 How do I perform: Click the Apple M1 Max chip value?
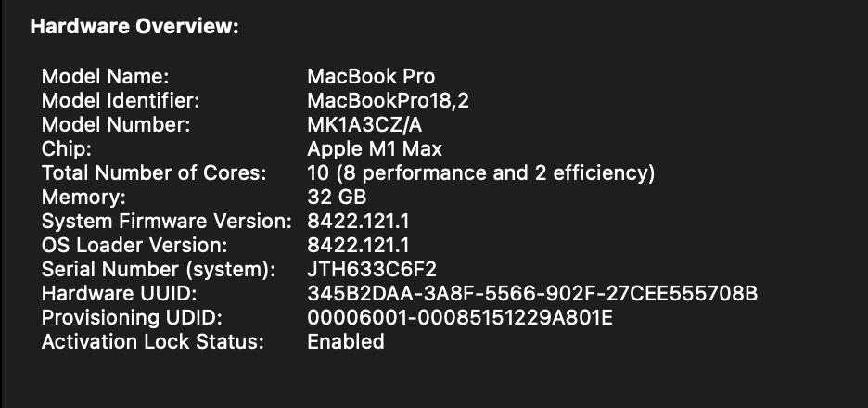click(x=374, y=148)
